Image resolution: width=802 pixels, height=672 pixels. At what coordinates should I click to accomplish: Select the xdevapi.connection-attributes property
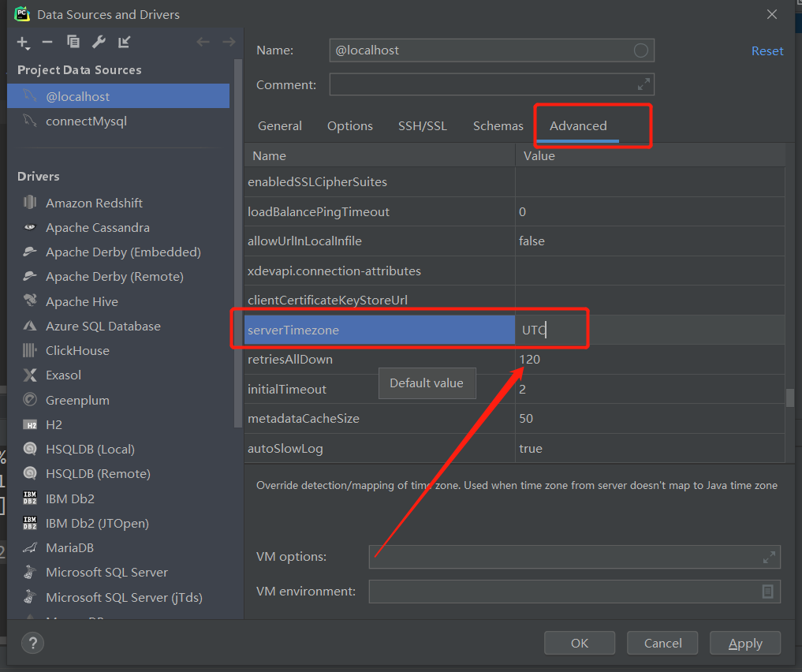(379, 271)
